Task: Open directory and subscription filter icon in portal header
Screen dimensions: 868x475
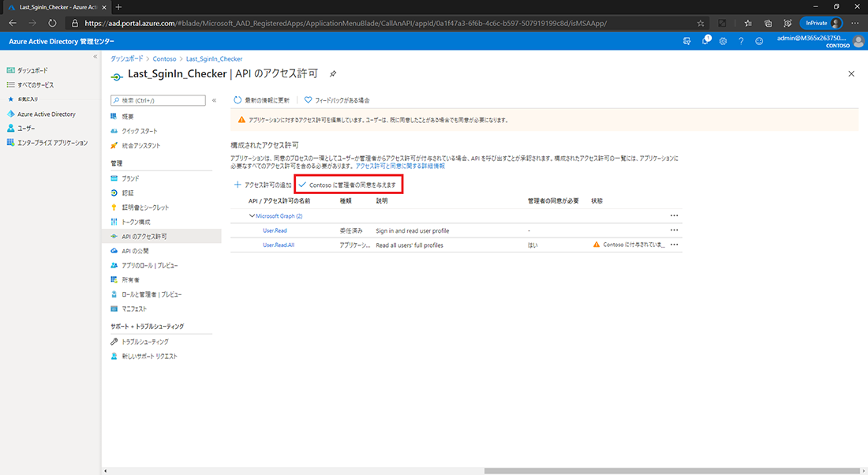Action: (x=687, y=41)
